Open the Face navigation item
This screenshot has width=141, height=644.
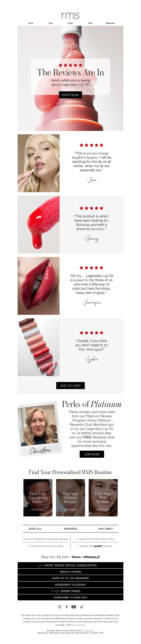point(31,23)
